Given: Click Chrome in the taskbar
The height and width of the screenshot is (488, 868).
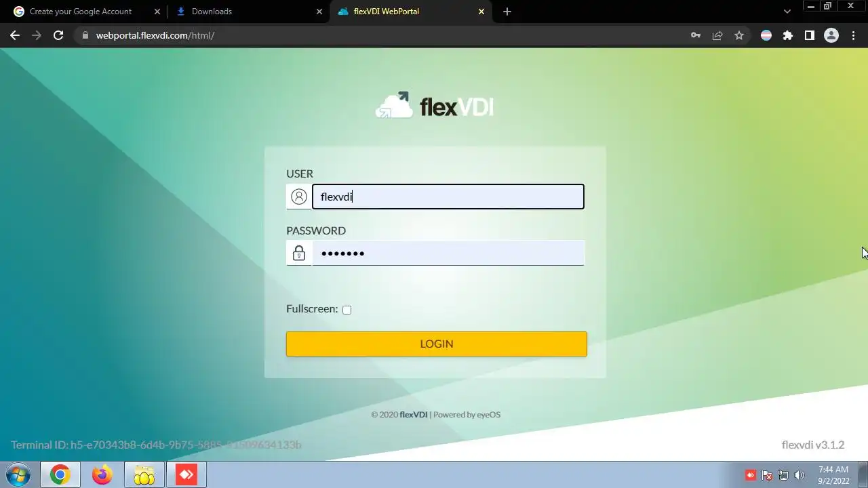Looking at the screenshot, I should [60, 475].
